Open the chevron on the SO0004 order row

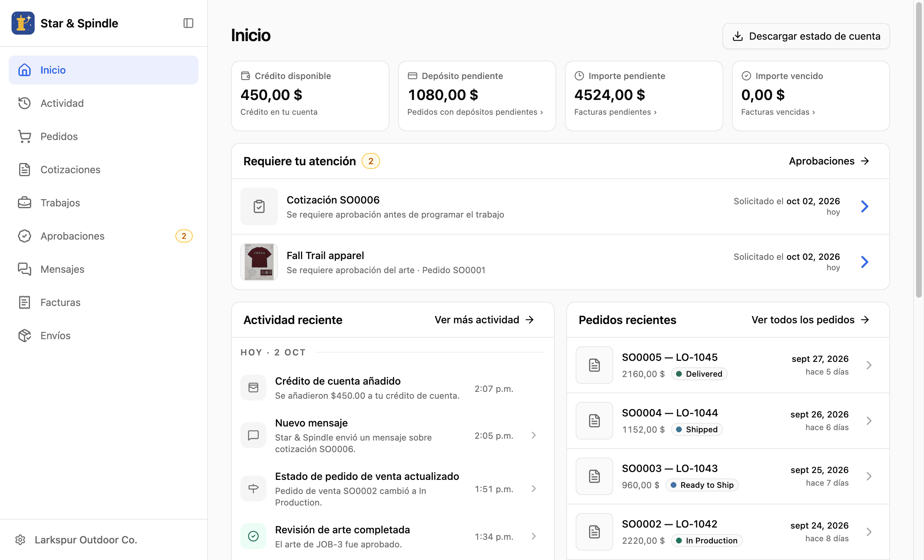coord(869,421)
